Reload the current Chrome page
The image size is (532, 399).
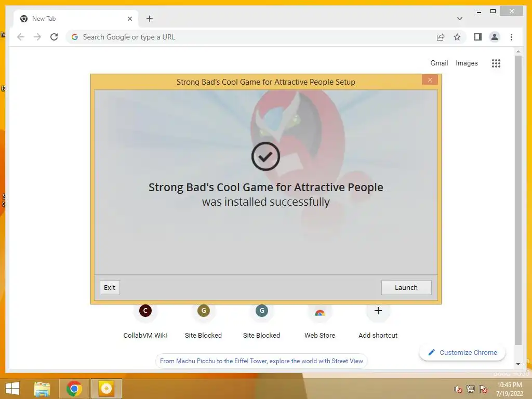(54, 37)
